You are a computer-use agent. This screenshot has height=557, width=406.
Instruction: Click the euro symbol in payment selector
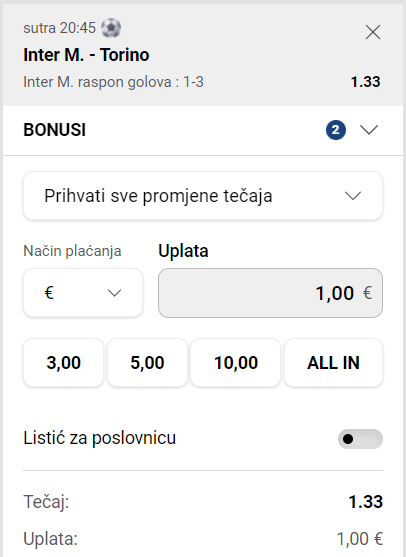click(49, 293)
